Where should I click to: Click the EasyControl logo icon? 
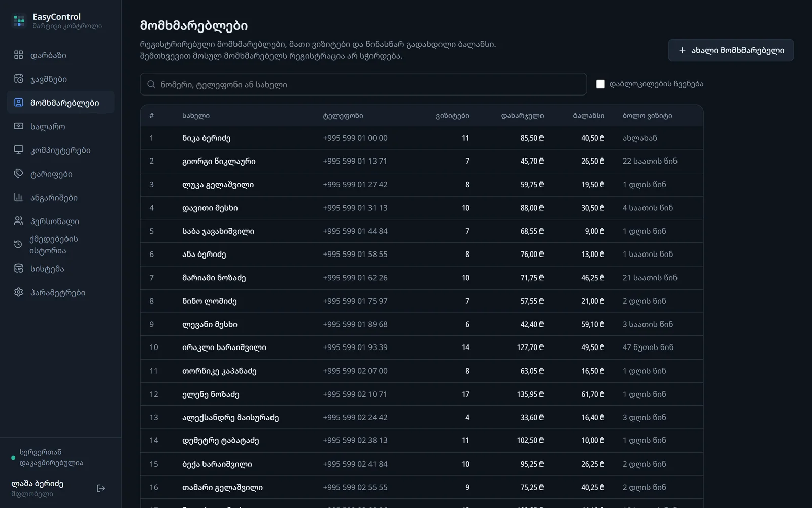tap(19, 21)
